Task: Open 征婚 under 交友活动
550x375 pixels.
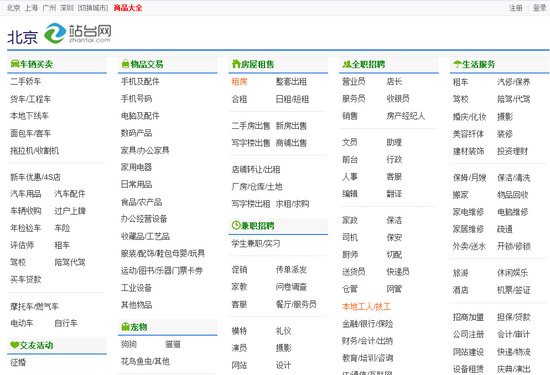Action: pyautogui.click(x=18, y=362)
